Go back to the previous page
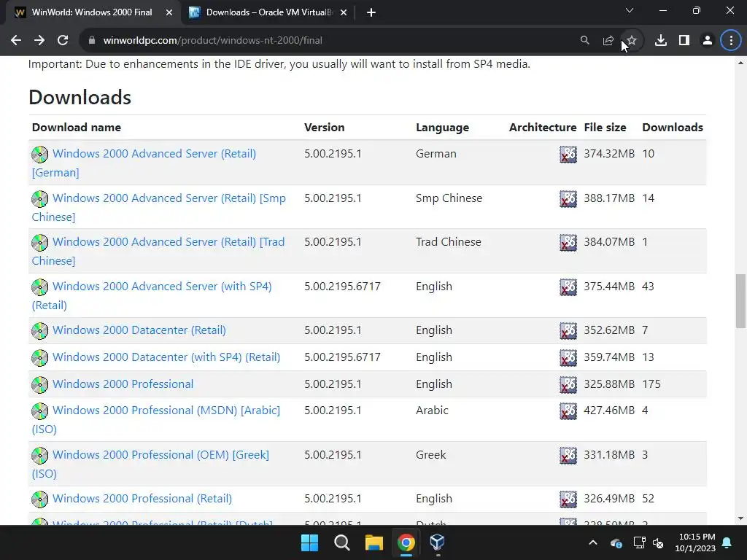 tap(16, 41)
